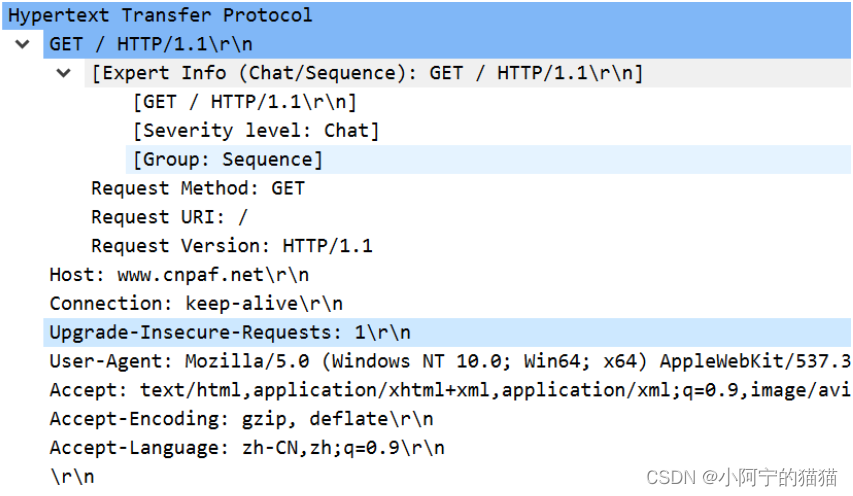Image resolution: width=853 pixels, height=496 pixels.
Task: Collapse the GET / HTTP/1.1 tree node
Action: coord(22,44)
